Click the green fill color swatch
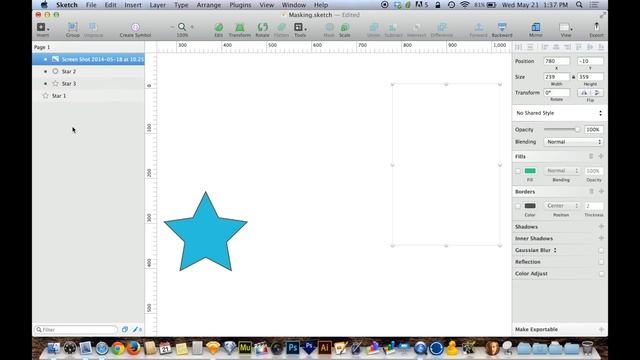 click(x=530, y=171)
